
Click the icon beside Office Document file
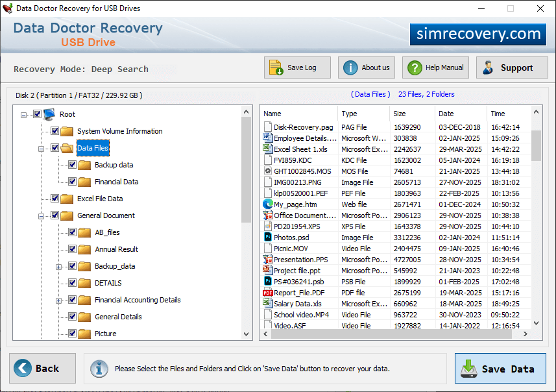267,215
